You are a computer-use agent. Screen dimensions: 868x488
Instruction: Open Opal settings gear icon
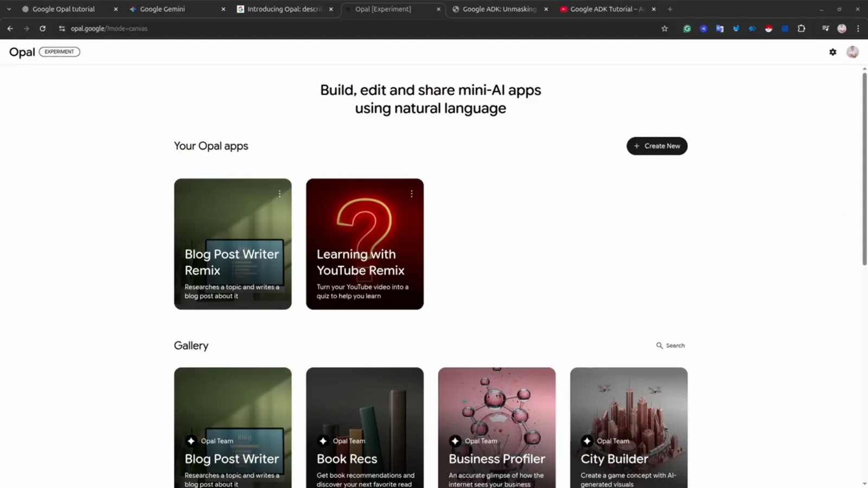[833, 52]
